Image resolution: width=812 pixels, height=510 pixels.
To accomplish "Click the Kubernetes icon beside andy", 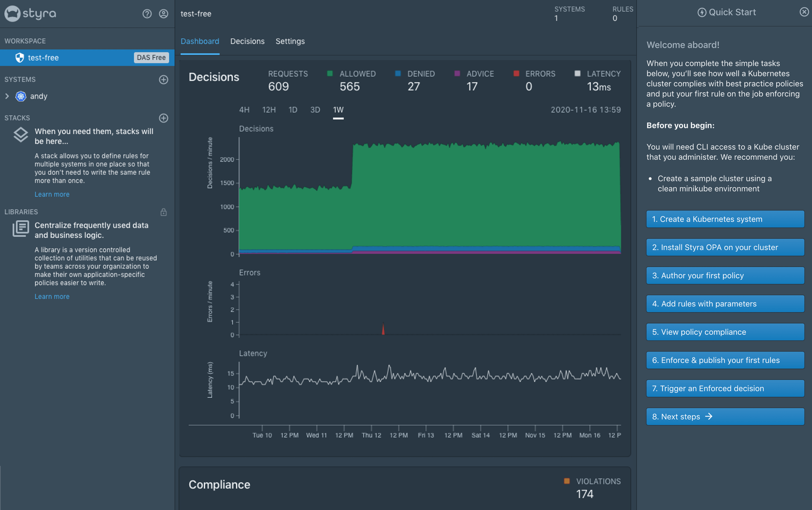I will 21,96.
